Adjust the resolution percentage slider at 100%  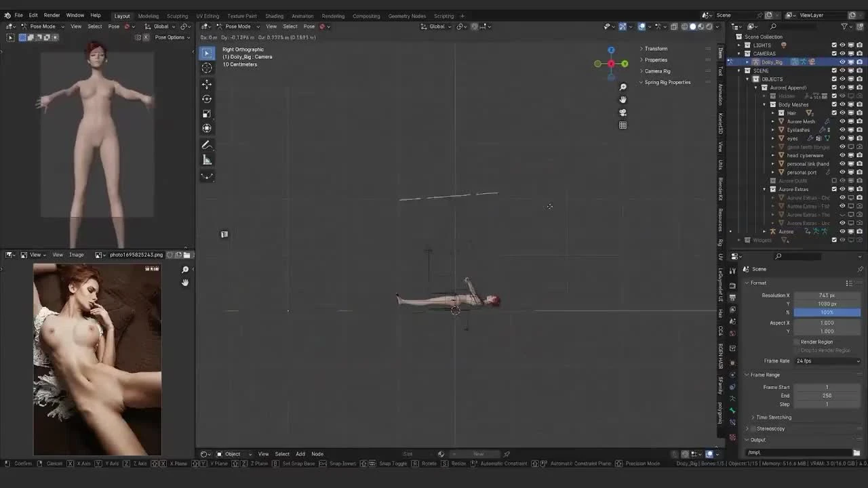827,312
